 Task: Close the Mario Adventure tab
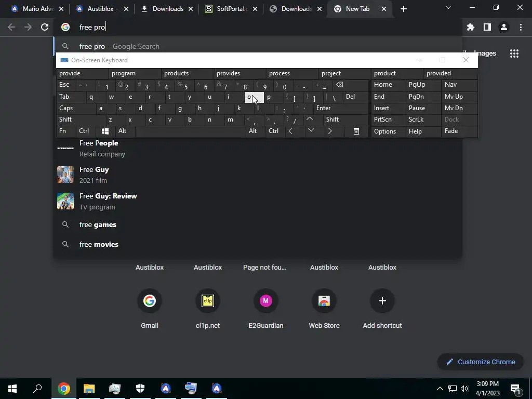(61, 9)
